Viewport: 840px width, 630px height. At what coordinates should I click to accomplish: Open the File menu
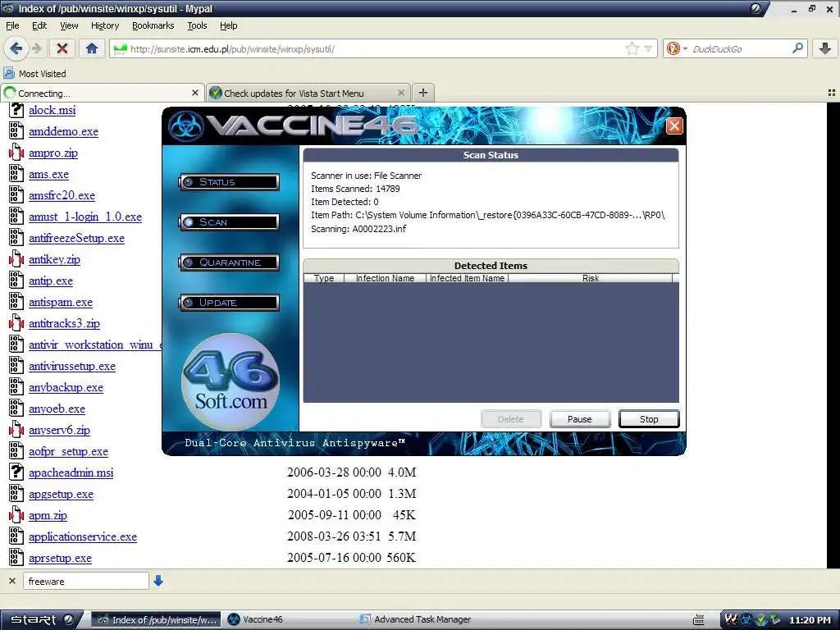coord(12,25)
